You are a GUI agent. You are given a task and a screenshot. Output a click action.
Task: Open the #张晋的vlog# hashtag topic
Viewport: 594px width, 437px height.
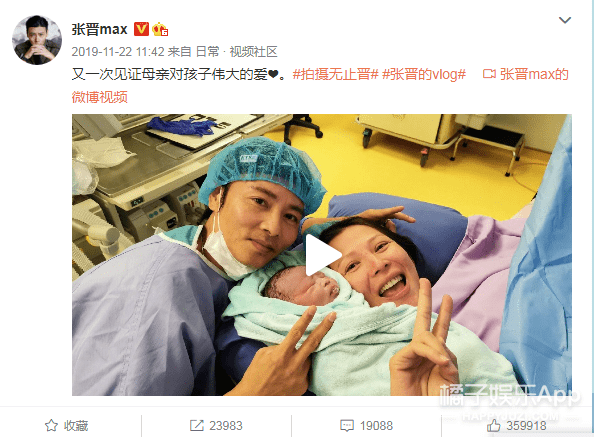click(424, 74)
